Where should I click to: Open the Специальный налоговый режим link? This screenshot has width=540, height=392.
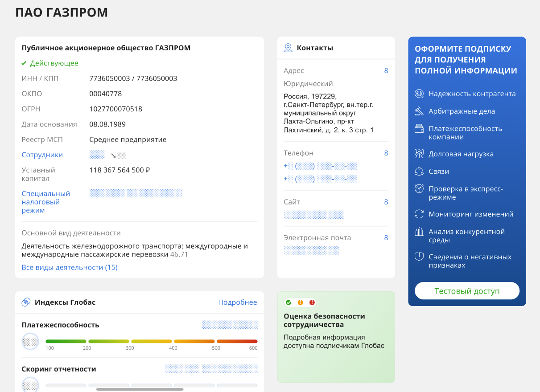click(x=46, y=202)
